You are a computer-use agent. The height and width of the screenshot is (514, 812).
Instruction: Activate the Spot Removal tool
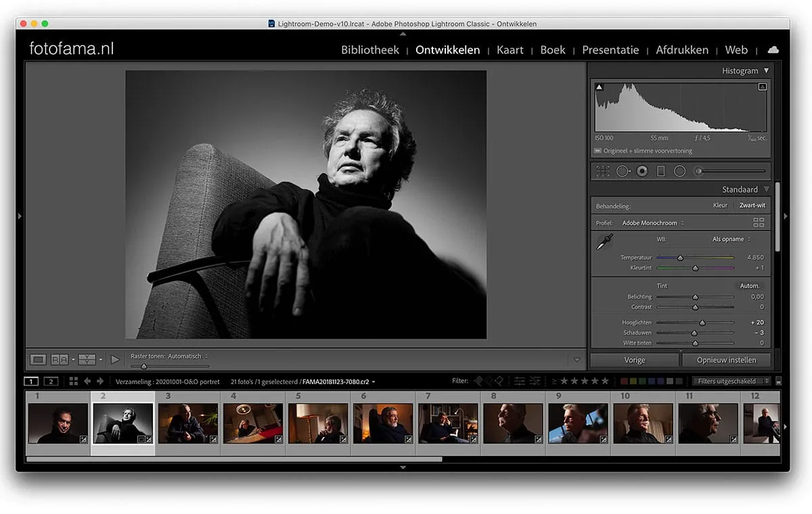(x=623, y=172)
